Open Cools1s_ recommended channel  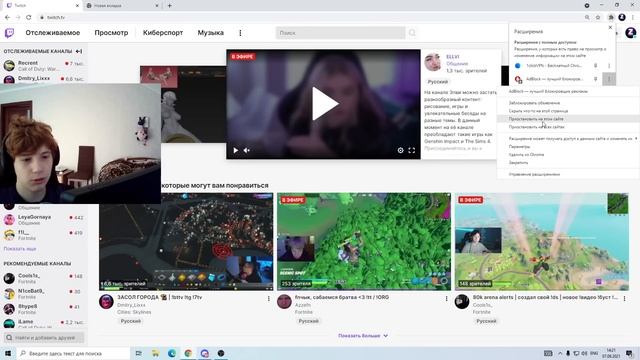43,278
